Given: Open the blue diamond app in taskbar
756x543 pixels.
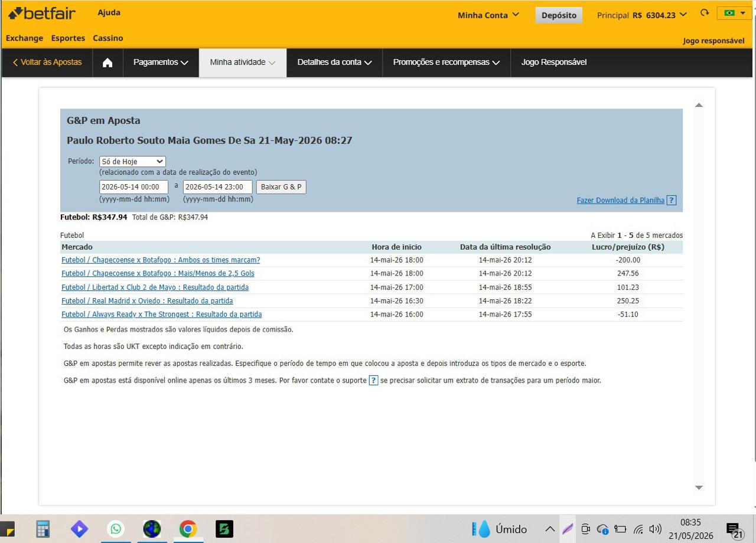Looking at the screenshot, I should click(x=79, y=529).
